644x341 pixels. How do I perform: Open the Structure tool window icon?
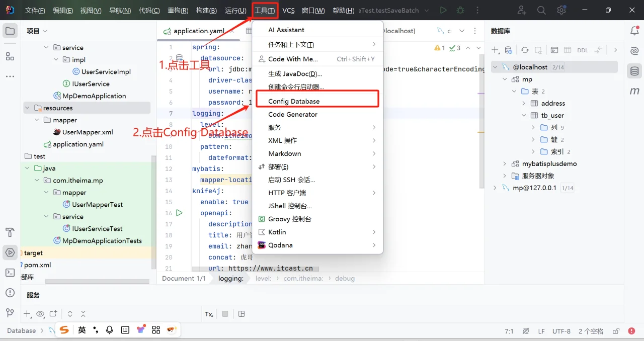[10, 56]
